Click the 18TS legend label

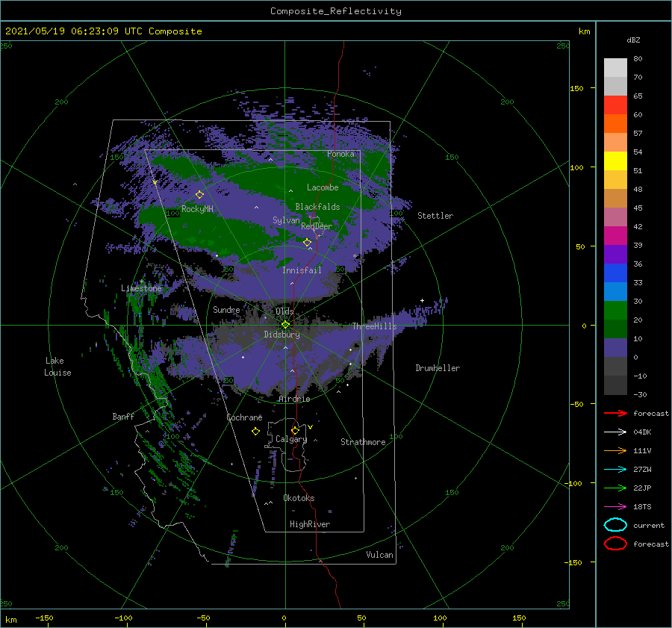(642, 506)
